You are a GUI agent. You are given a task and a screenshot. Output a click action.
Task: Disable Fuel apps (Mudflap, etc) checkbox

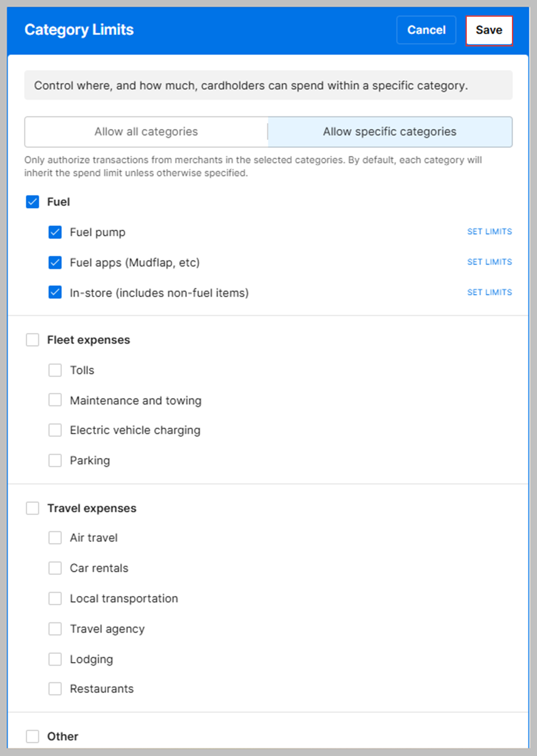[55, 263]
